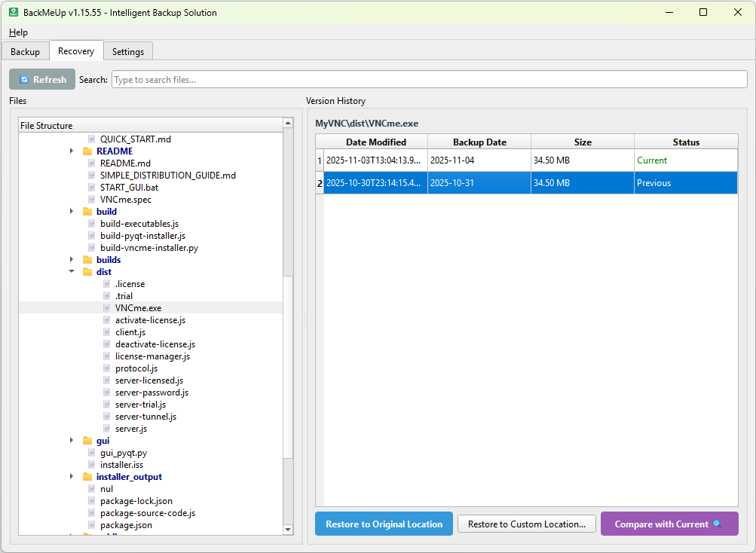Click the yellow folder icon for dist
Screen dimensions: 756x553
click(x=87, y=271)
